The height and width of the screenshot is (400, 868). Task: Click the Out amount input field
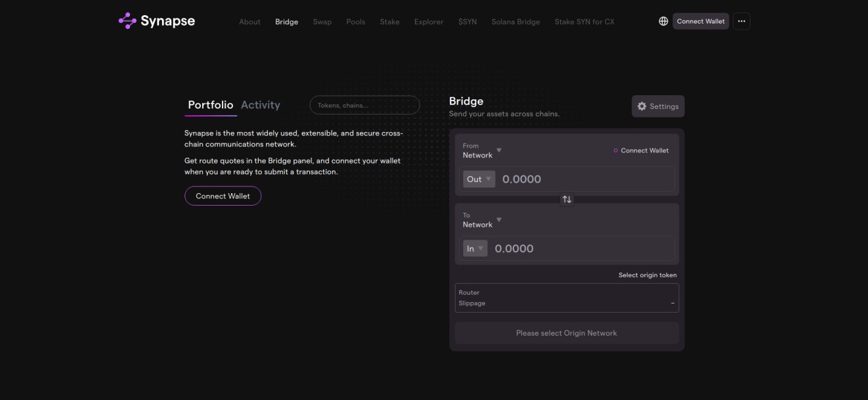coord(584,179)
